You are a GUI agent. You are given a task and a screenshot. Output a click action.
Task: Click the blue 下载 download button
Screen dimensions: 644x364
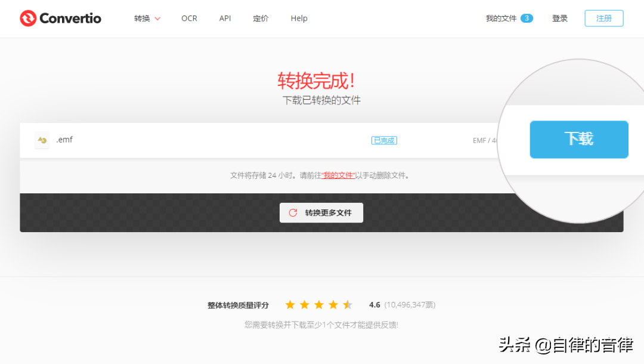578,139
